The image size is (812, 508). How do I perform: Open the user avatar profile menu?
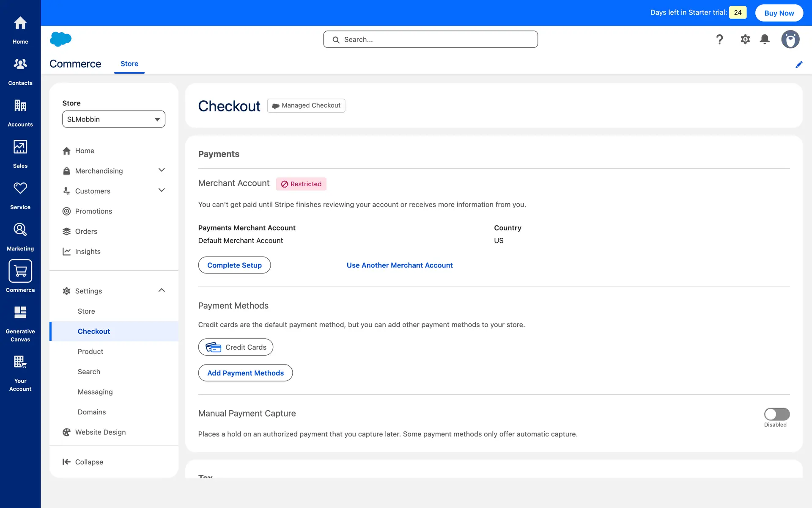tap(790, 39)
